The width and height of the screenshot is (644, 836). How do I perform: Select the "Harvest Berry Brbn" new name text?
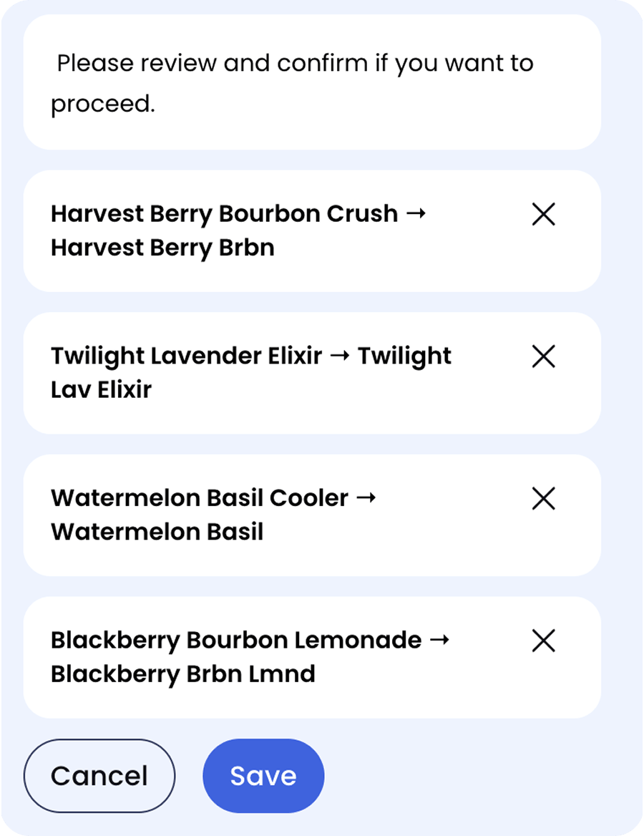(162, 248)
